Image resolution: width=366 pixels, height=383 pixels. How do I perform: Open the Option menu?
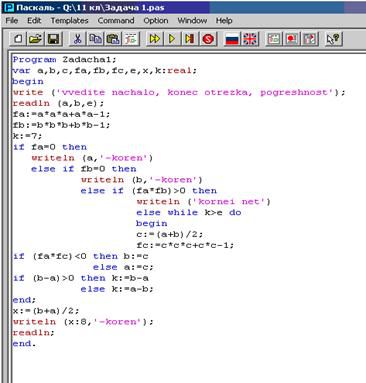tap(156, 21)
